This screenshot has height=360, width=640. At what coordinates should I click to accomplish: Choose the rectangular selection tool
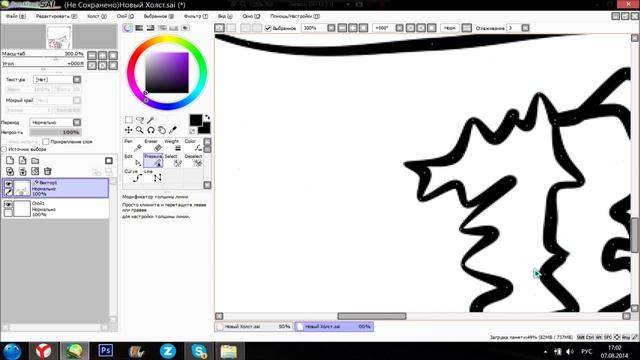129,120
